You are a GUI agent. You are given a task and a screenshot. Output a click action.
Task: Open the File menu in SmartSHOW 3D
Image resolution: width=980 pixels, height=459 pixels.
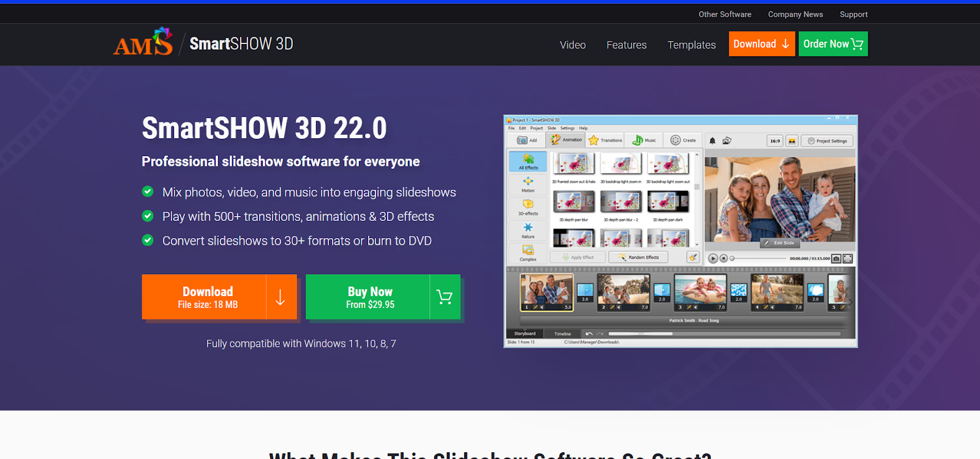point(511,128)
